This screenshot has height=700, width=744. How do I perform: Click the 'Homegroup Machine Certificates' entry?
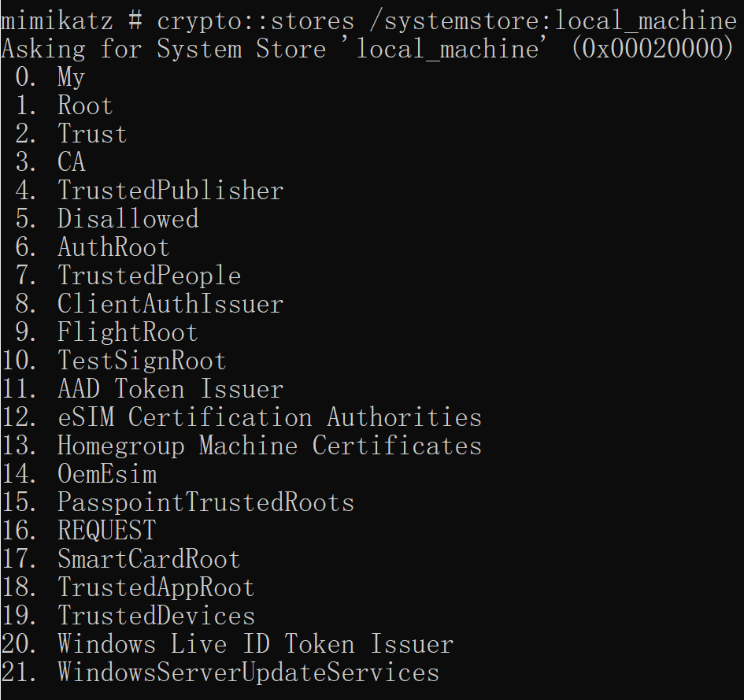(x=269, y=446)
